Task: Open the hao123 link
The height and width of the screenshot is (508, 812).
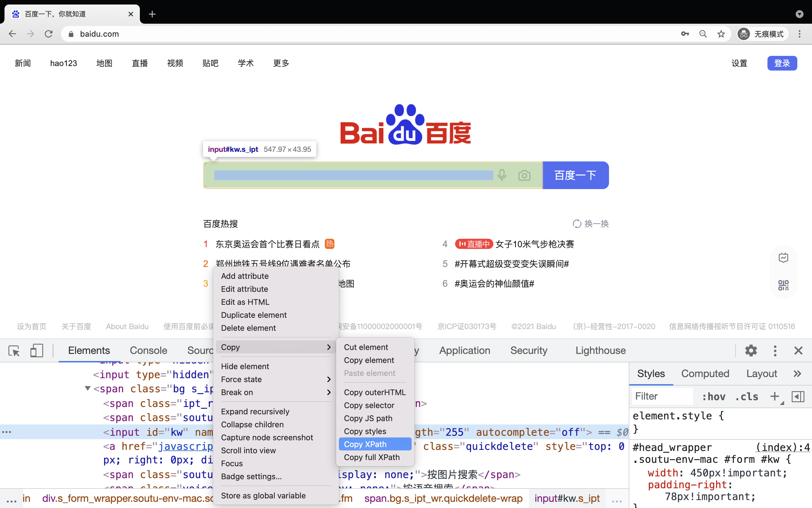Action: (x=63, y=63)
